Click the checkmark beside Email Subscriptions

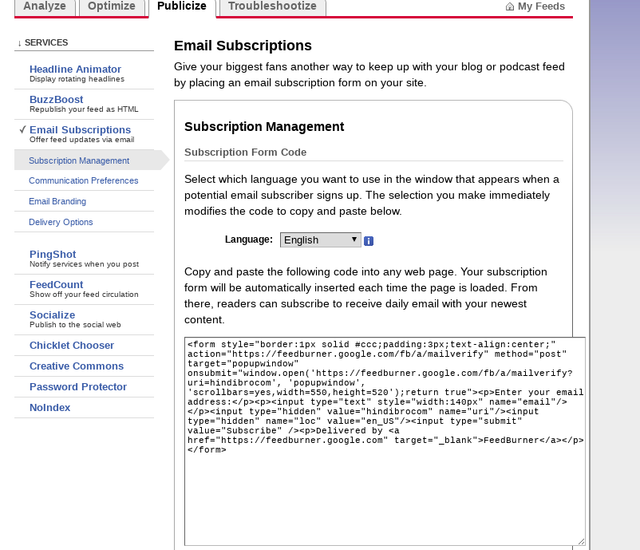click(x=23, y=129)
